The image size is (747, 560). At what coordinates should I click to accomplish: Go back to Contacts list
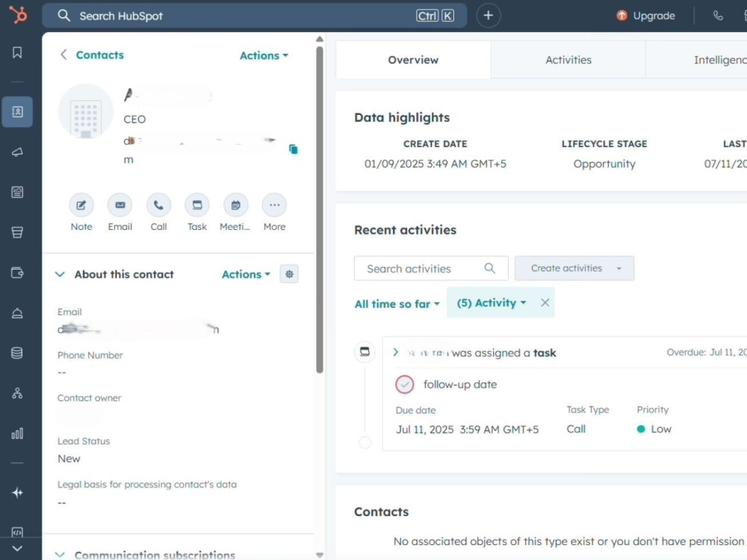click(x=91, y=55)
